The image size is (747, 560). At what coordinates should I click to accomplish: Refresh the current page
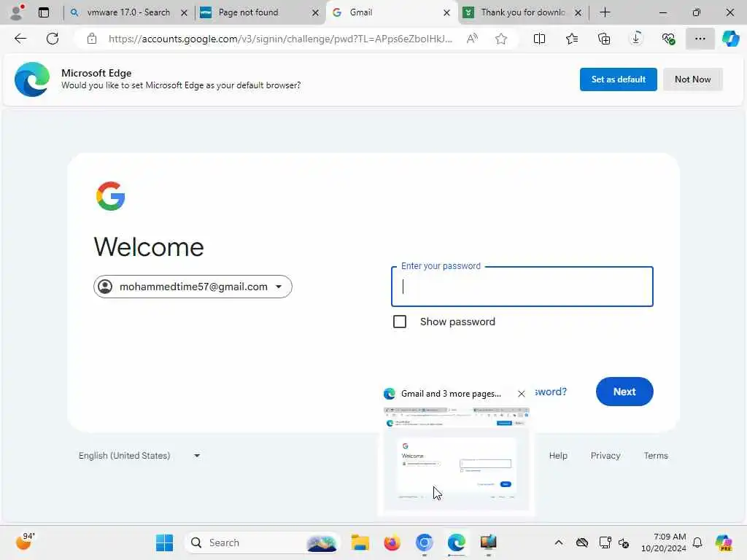pos(53,39)
